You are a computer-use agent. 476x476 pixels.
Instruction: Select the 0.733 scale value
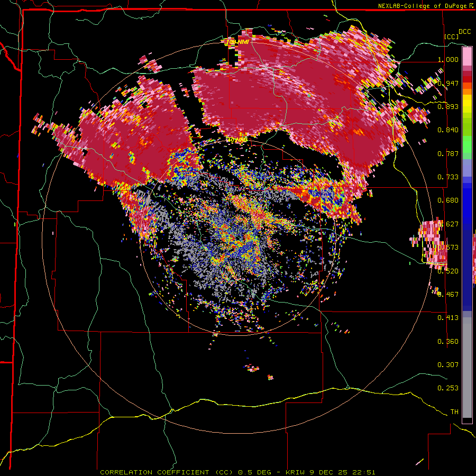(x=448, y=177)
